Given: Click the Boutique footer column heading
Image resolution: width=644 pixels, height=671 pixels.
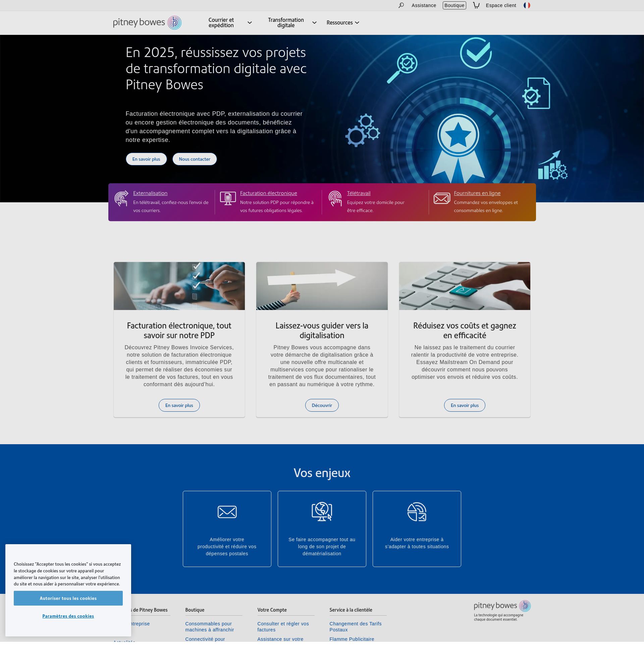Looking at the screenshot, I should (195, 610).
